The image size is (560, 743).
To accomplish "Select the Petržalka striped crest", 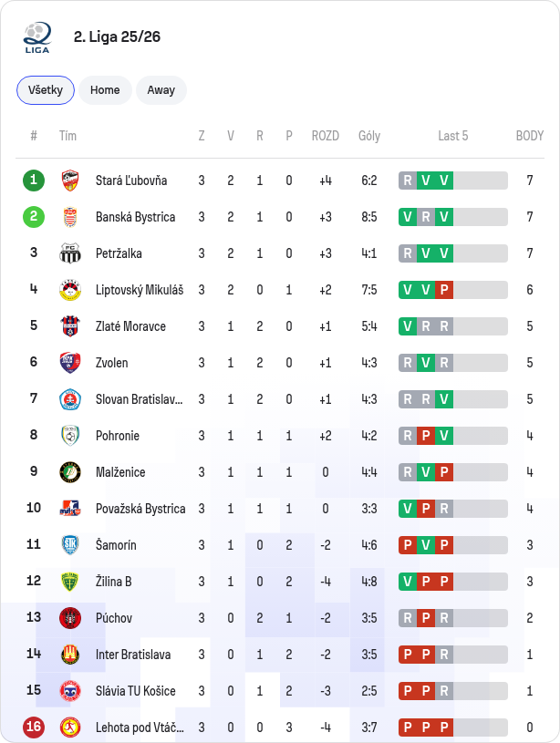I will (70, 253).
